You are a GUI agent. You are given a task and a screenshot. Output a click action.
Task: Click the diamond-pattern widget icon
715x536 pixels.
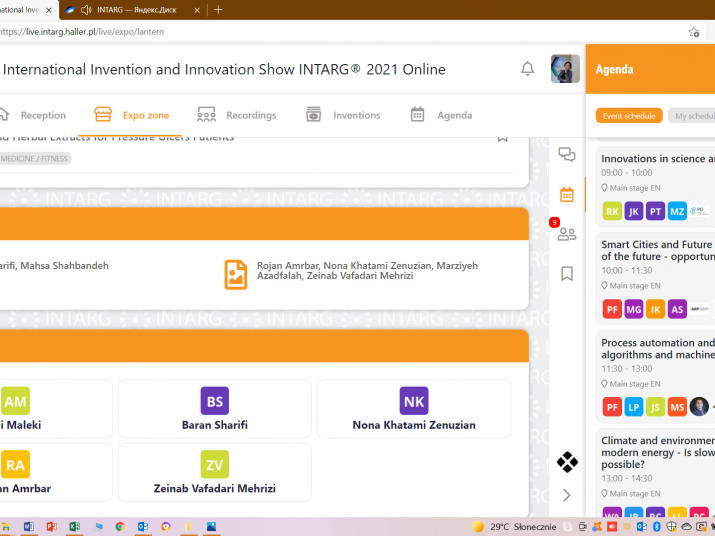[567, 462]
